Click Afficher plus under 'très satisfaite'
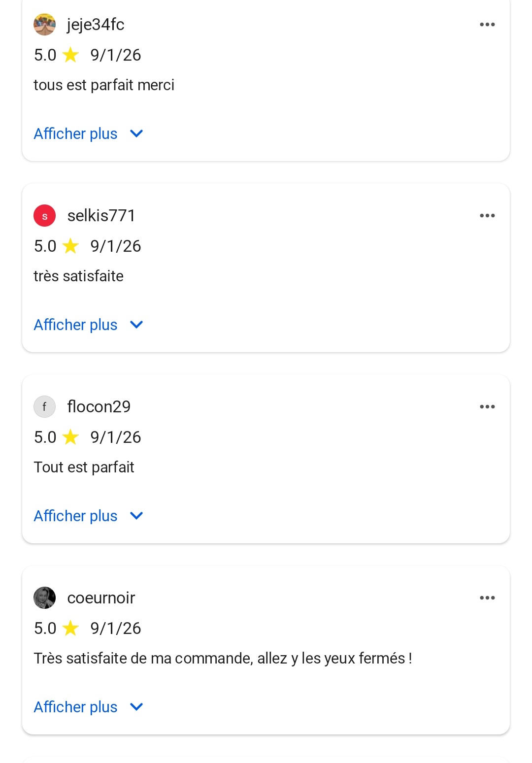The height and width of the screenshot is (763, 532). [x=75, y=325]
